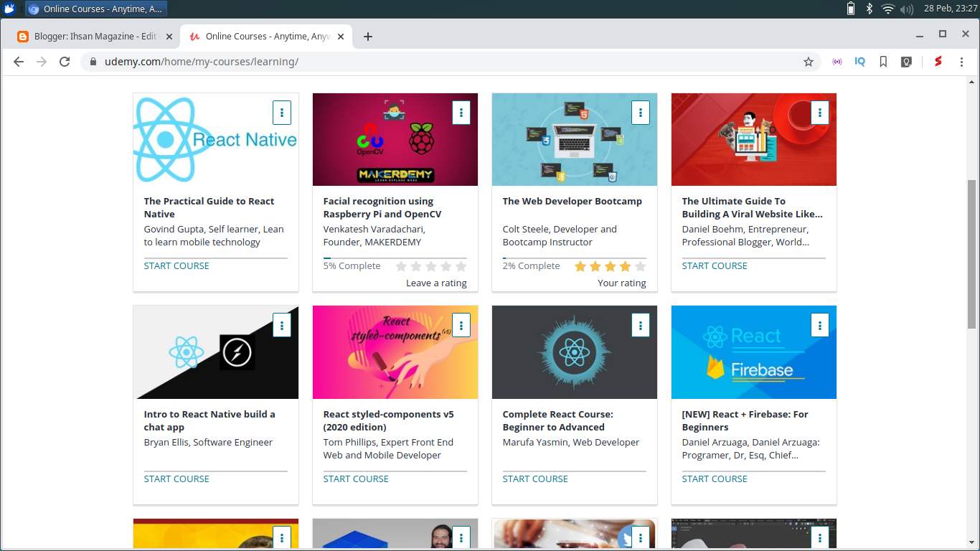The width and height of the screenshot is (980, 551).
Task: Open options menu for React styled-components v5 course
Action: 461,326
